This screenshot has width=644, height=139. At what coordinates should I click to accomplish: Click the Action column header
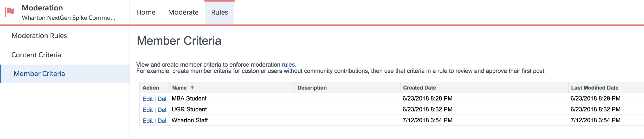coord(151,88)
